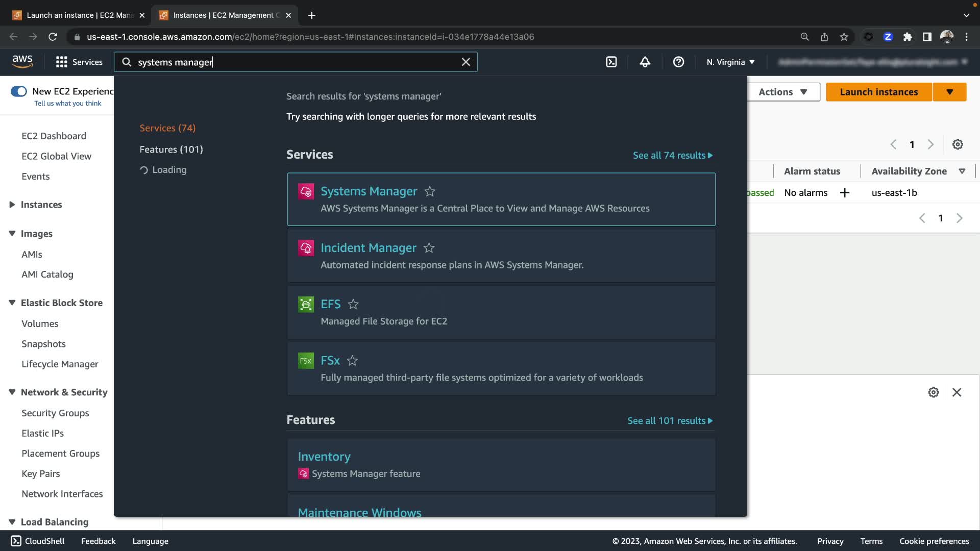Star the EFS service
The width and height of the screenshot is (980, 551).
point(353,305)
